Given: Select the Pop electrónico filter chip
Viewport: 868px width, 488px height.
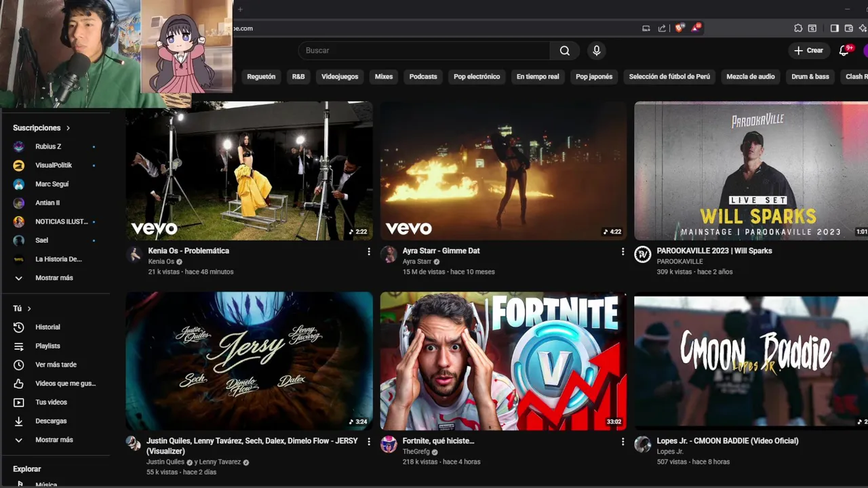Looking at the screenshot, I should pos(477,77).
